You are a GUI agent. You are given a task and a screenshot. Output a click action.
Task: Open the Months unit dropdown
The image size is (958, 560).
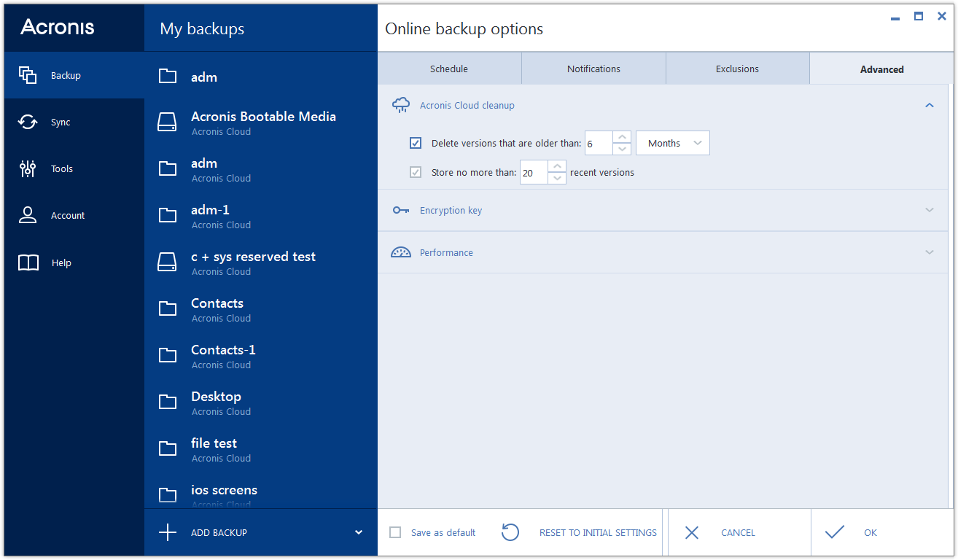click(x=673, y=143)
